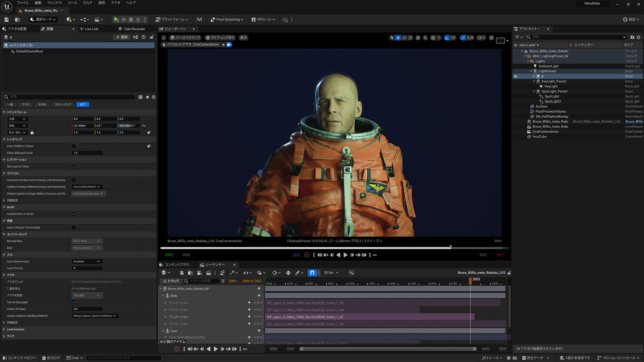Click the viewport playback scrubber bar

click(x=334, y=248)
